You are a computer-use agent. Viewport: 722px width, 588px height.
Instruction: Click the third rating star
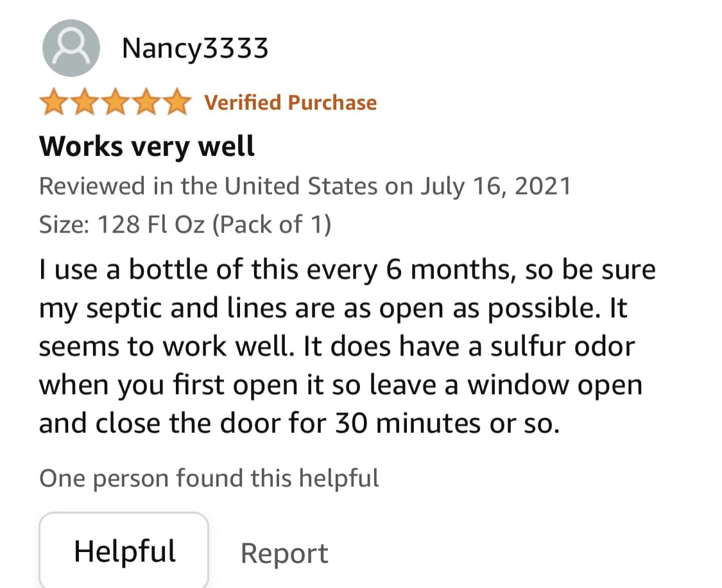coord(116,103)
